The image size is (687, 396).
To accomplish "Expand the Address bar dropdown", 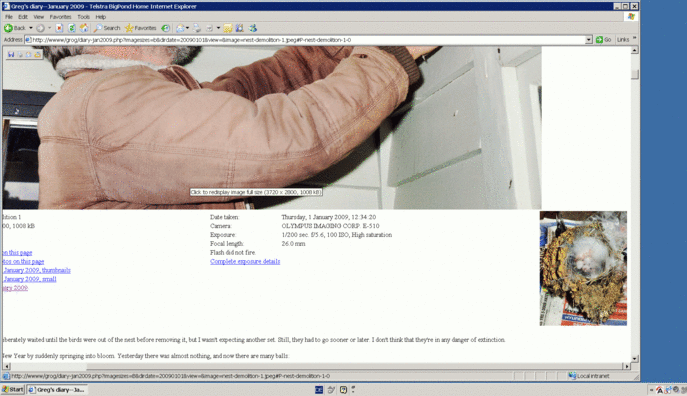I will 588,39.
